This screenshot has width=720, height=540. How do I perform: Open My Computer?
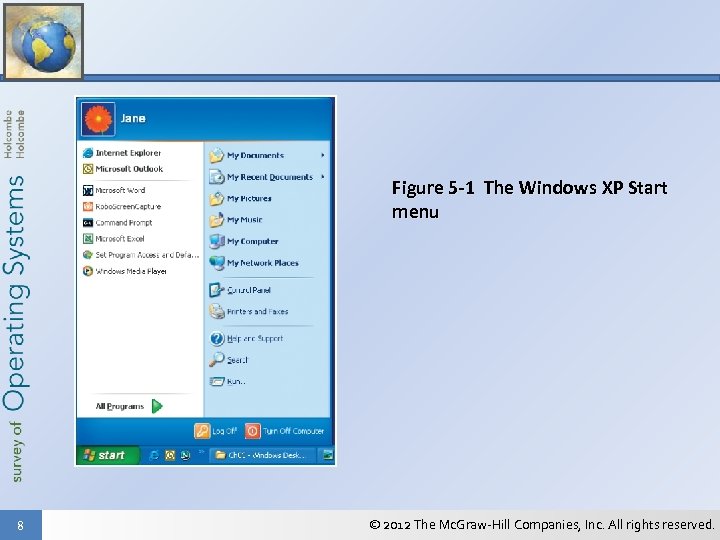point(244,241)
